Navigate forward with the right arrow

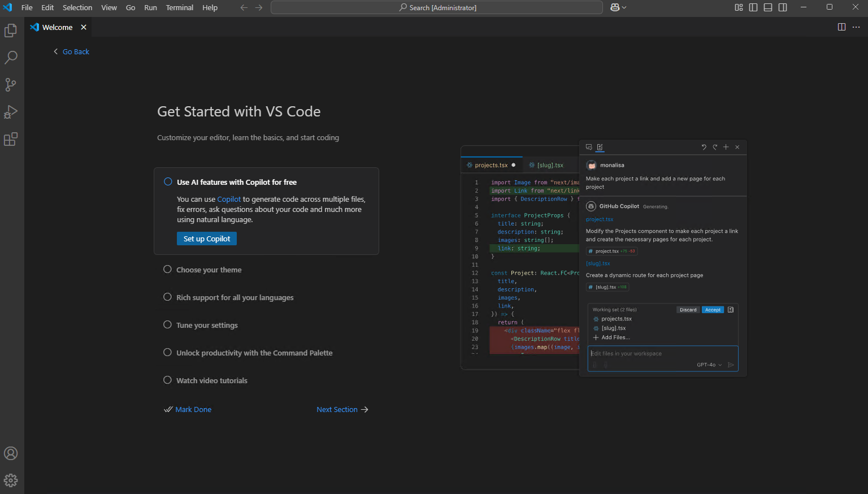pyautogui.click(x=259, y=7)
